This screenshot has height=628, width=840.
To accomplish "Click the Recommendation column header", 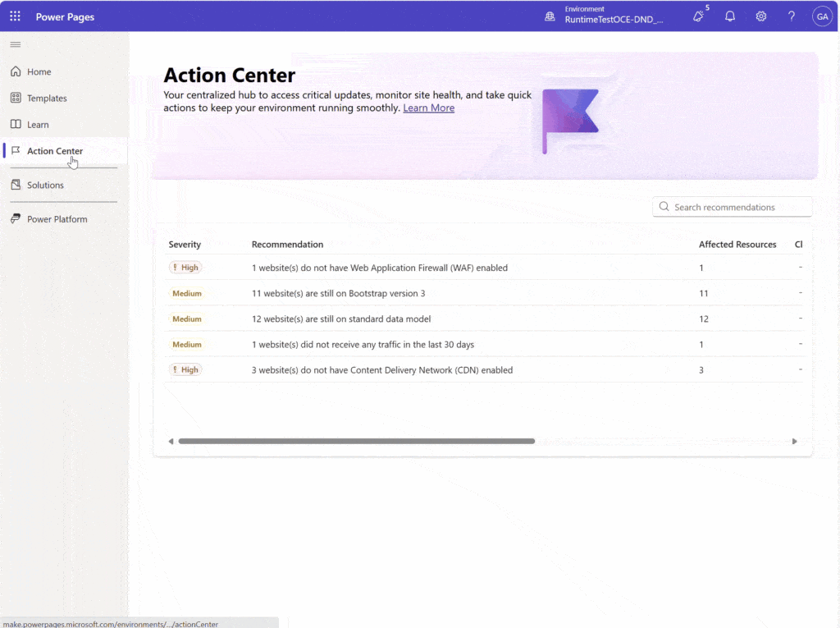I will click(288, 244).
